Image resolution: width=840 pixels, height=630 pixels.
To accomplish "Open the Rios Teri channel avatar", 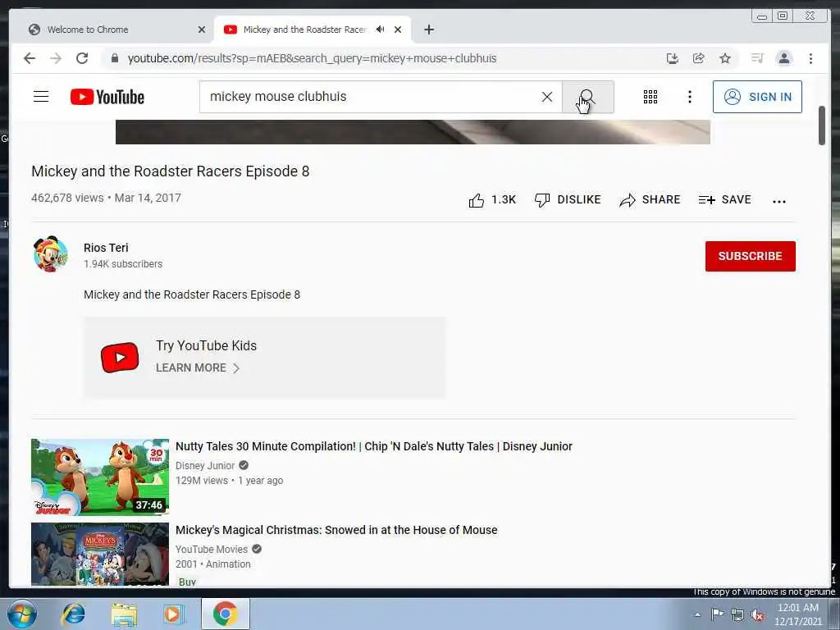I will point(50,254).
